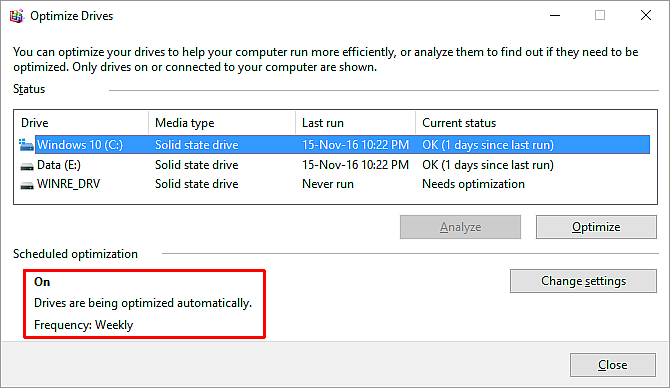
Task: Sort by the Last run column header
Action: click(x=355, y=123)
